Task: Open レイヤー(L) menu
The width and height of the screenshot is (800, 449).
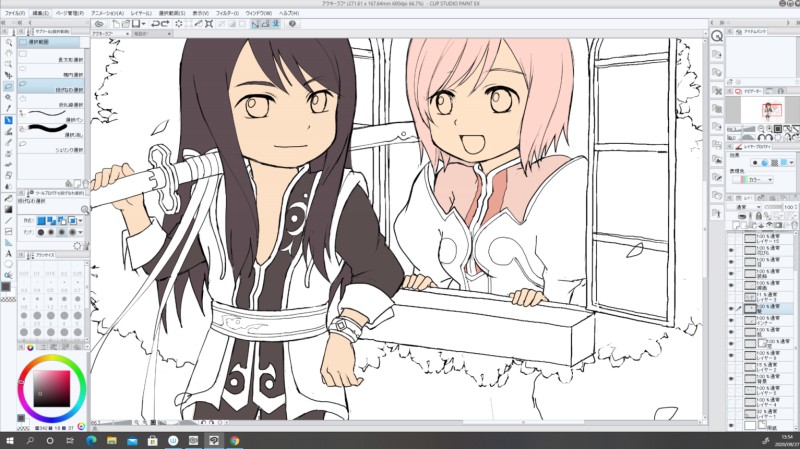Action: tap(141, 13)
